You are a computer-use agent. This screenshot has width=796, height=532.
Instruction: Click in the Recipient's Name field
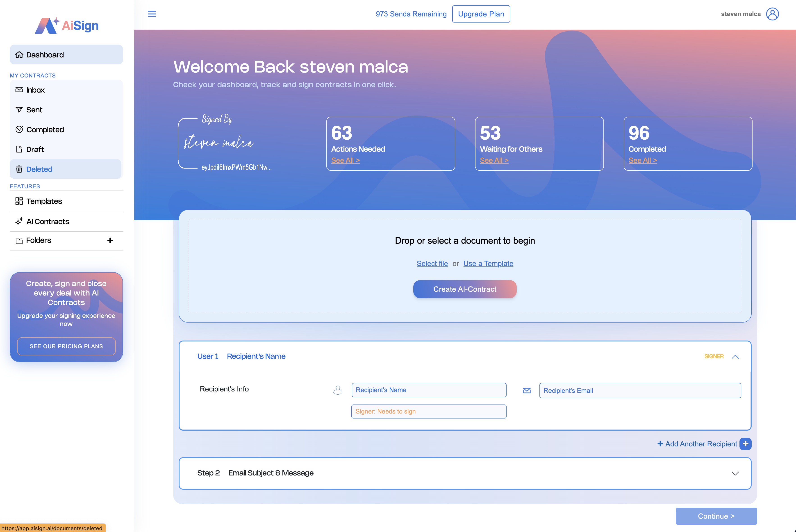click(429, 390)
